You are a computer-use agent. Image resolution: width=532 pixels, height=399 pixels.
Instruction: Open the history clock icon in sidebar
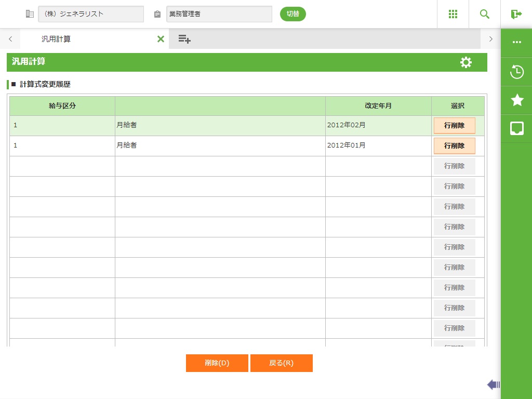pyautogui.click(x=516, y=72)
